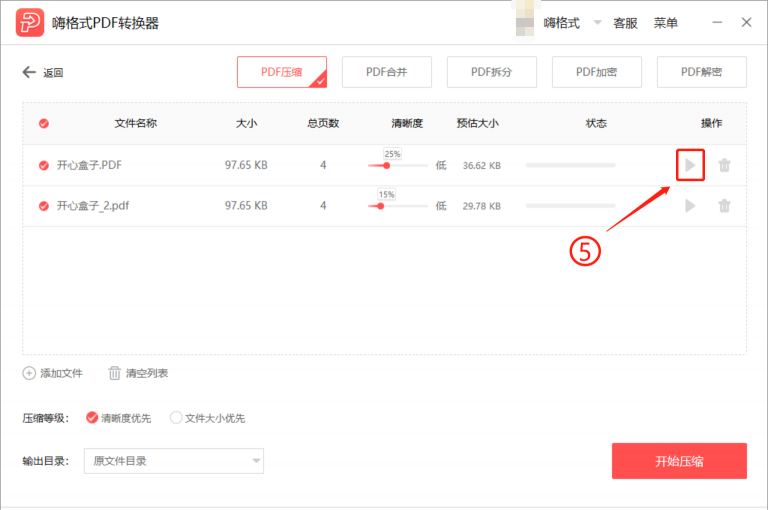Viewport: 768px width, 510px height.
Task: Click the 清空列表 label
Action: pos(147,373)
